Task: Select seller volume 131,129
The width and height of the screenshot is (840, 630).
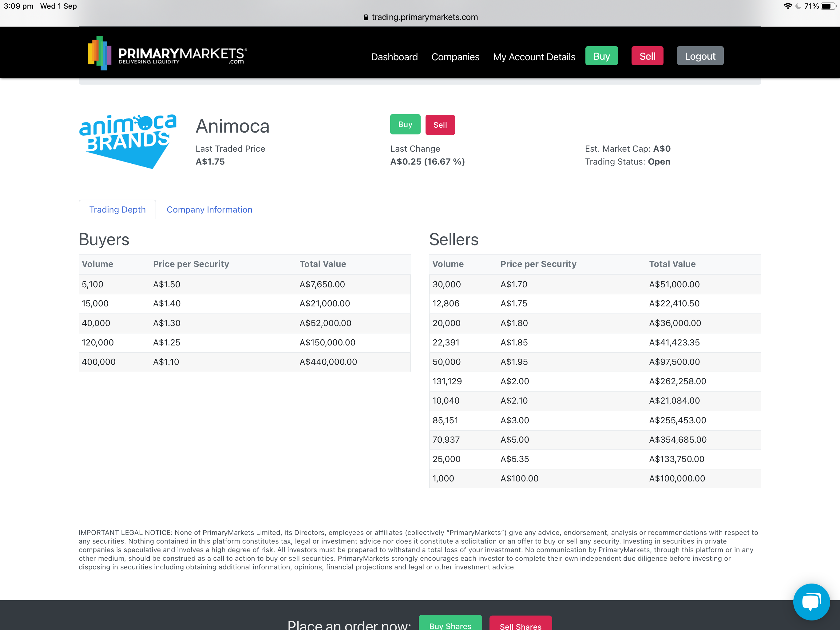Action: tap(447, 381)
